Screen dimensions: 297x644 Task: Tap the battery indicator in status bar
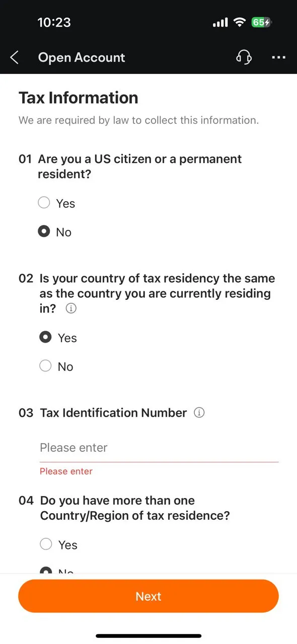click(x=261, y=22)
